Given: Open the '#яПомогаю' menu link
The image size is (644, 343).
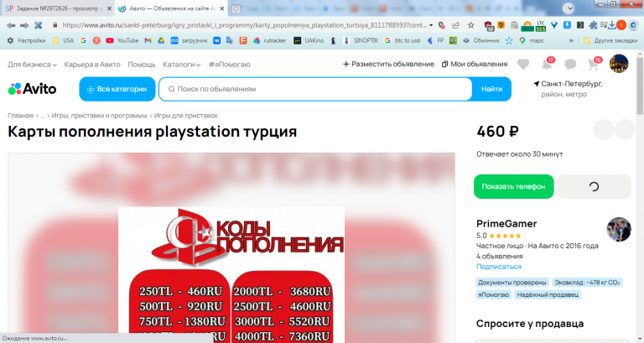Looking at the screenshot, I should click(229, 65).
